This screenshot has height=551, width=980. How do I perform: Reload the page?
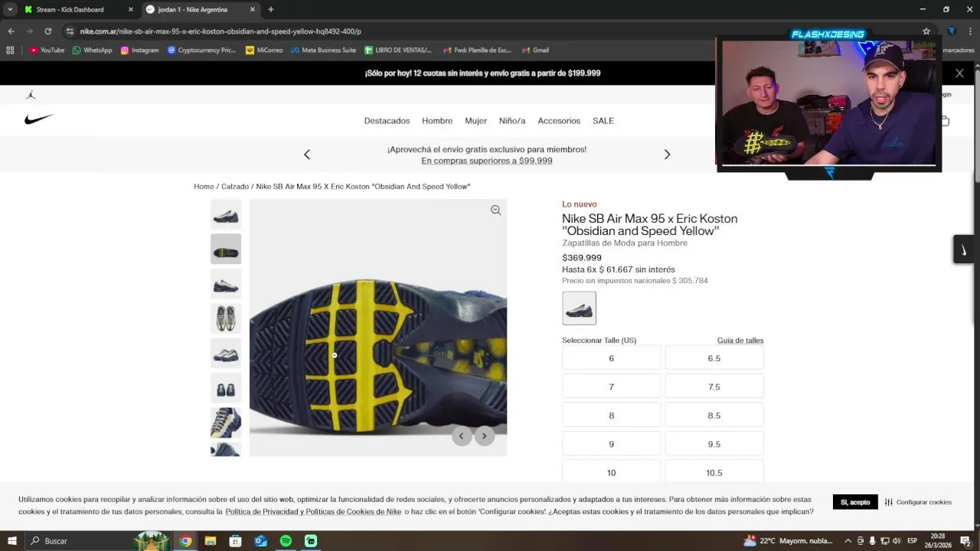pyautogui.click(x=47, y=31)
